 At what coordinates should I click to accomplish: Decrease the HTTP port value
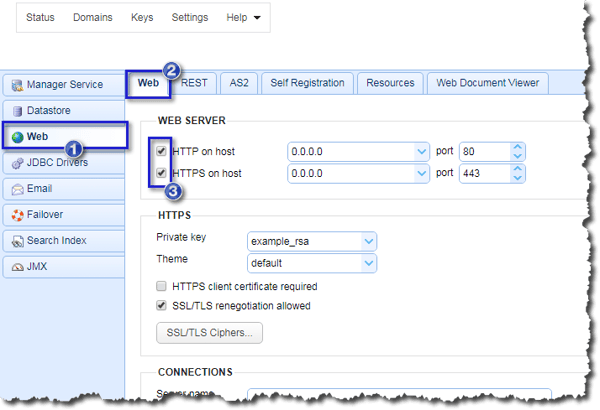pos(517,156)
